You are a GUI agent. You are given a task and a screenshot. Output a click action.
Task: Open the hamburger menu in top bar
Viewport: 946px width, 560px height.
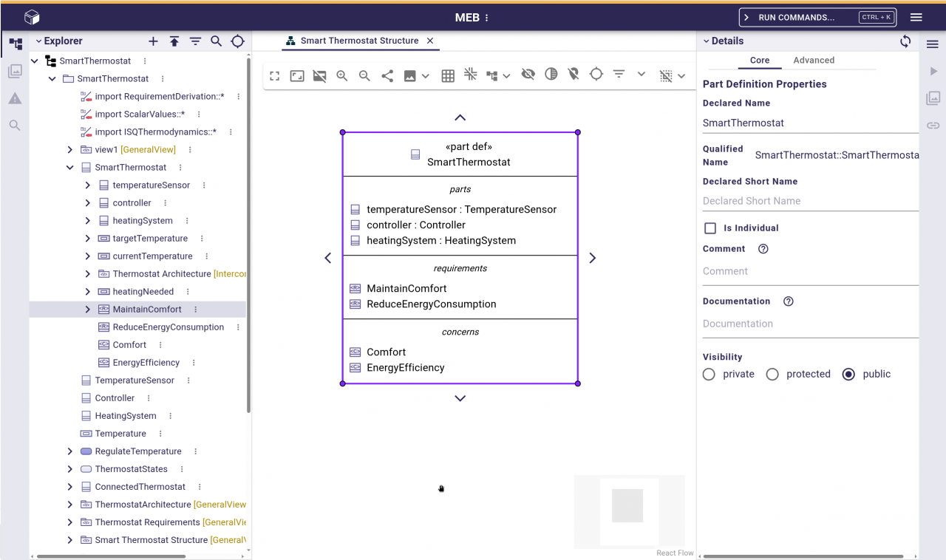[x=916, y=17]
